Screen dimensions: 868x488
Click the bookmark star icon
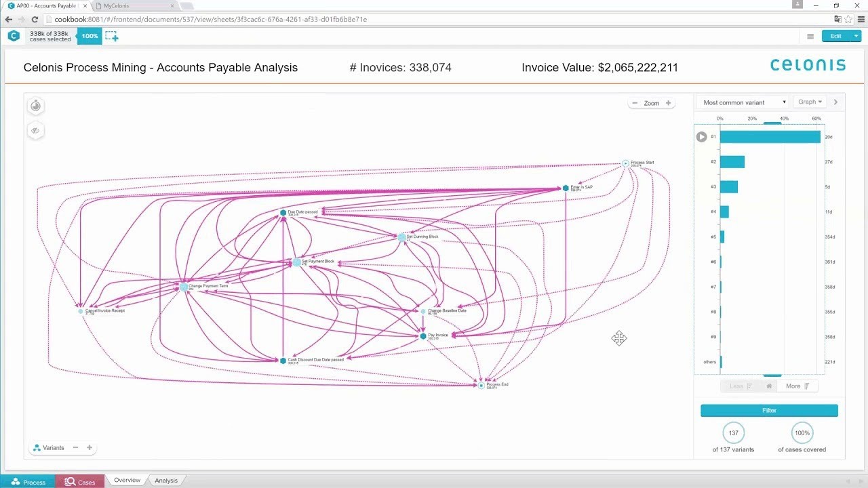pyautogui.click(x=848, y=20)
